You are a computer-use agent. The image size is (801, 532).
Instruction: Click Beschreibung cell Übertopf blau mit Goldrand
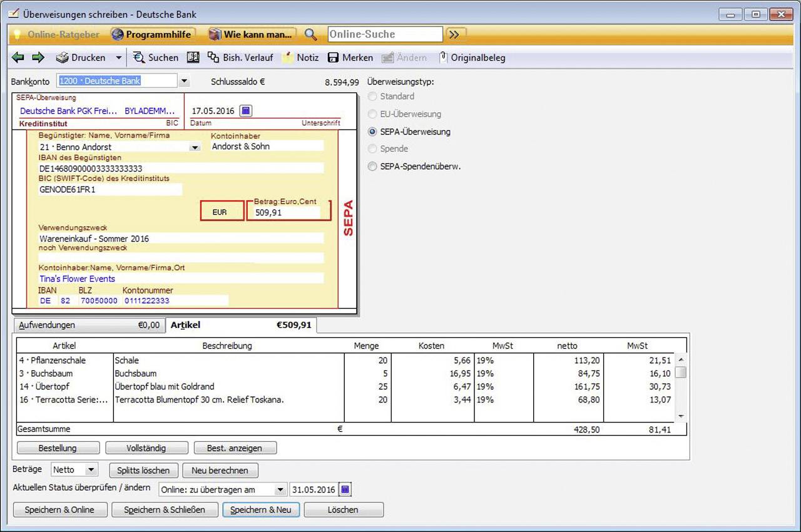coord(229,387)
